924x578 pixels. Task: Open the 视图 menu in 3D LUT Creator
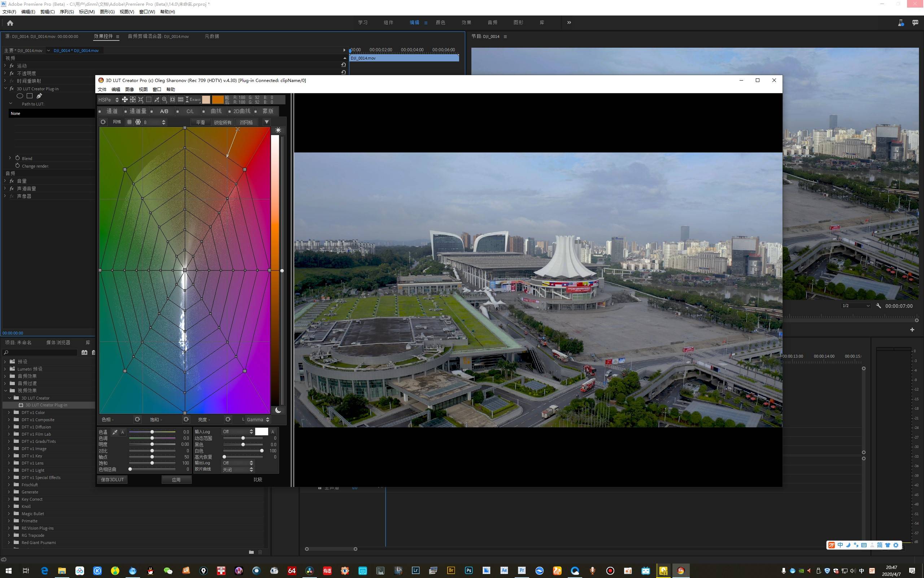(x=143, y=90)
